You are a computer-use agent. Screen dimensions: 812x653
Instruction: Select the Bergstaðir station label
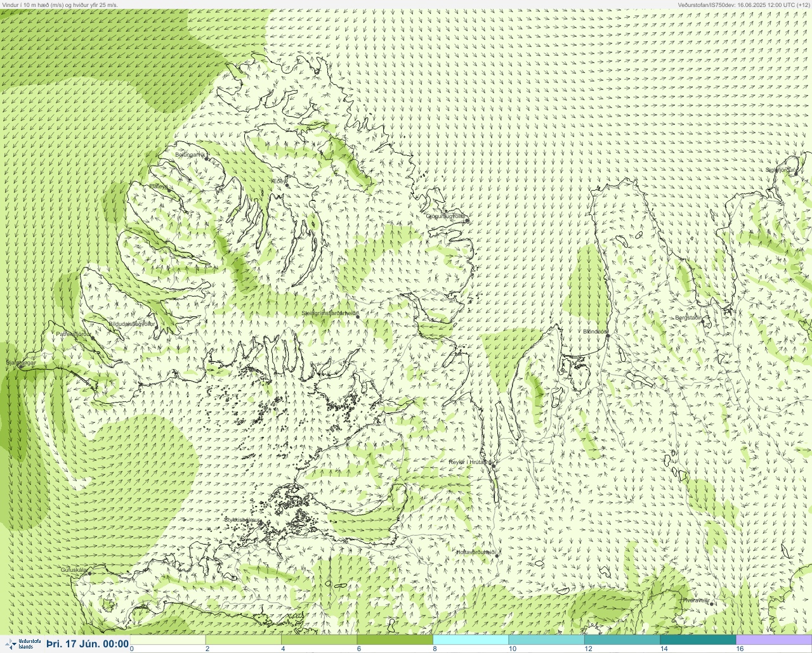pos(688,317)
